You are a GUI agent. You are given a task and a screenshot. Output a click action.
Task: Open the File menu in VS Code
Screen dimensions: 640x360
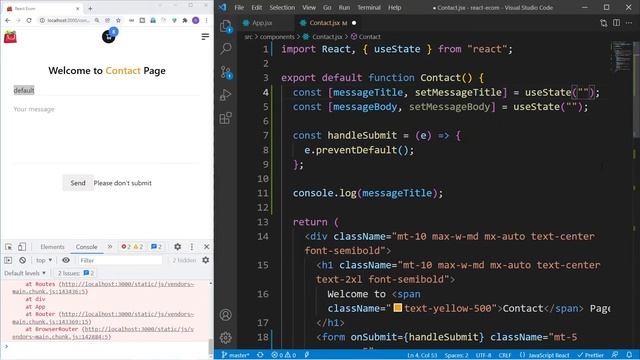tap(239, 7)
